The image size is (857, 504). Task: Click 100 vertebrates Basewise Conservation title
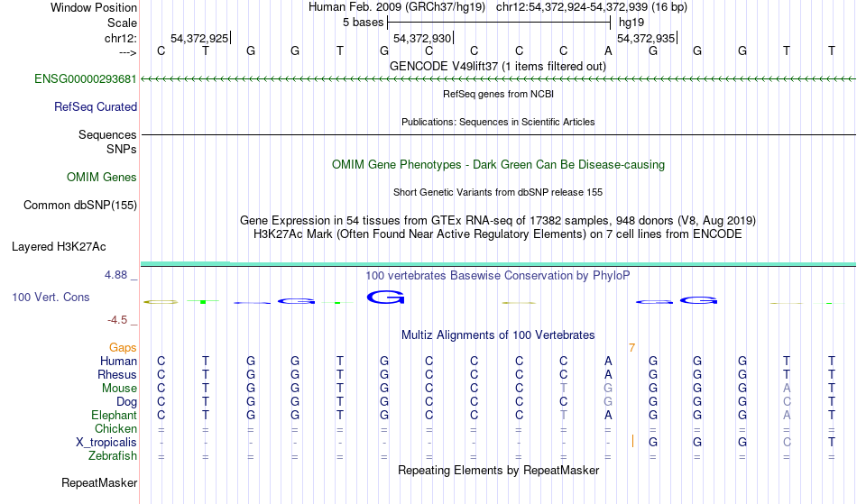[498, 276]
